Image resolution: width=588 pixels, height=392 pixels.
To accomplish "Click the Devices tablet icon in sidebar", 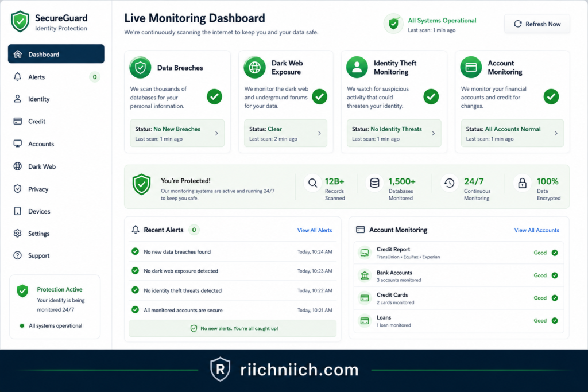I will point(17,211).
